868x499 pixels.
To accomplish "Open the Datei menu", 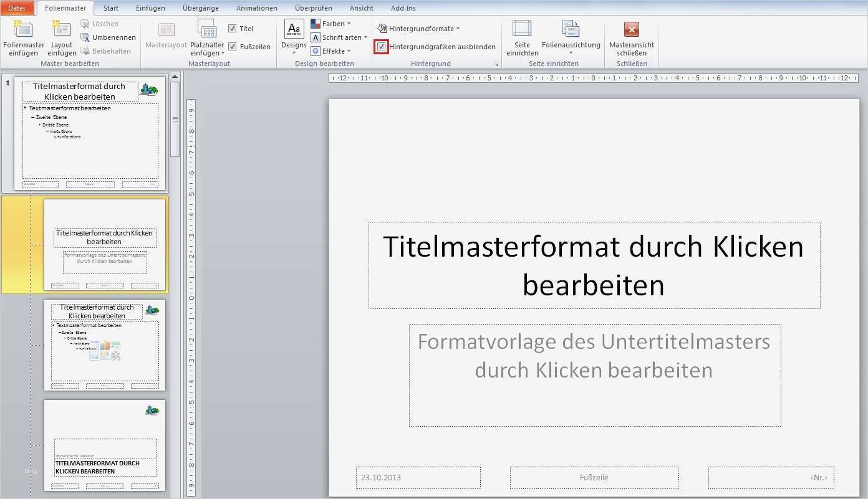I will pos(16,8).
